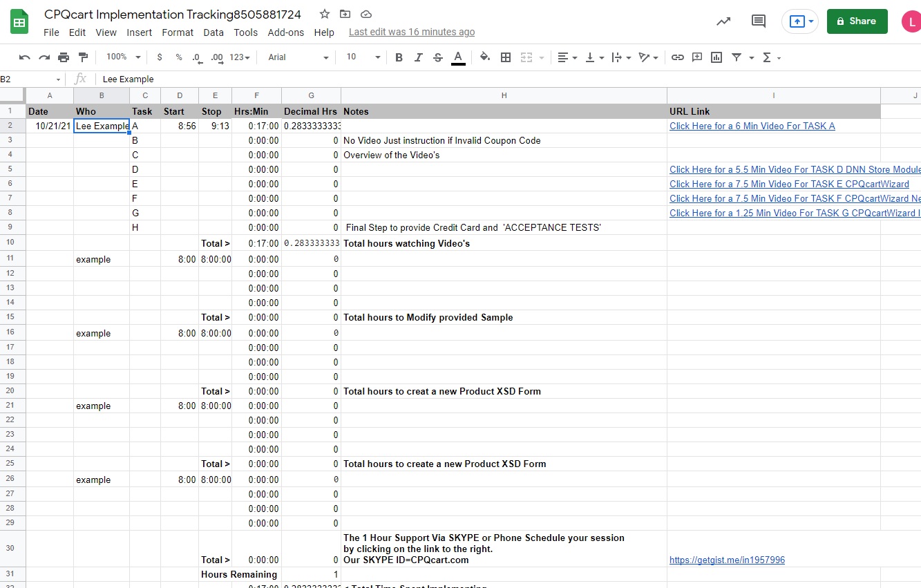921x588 pixels.
Task: Click the Insert chart icon
Action: tap(716, 57)
